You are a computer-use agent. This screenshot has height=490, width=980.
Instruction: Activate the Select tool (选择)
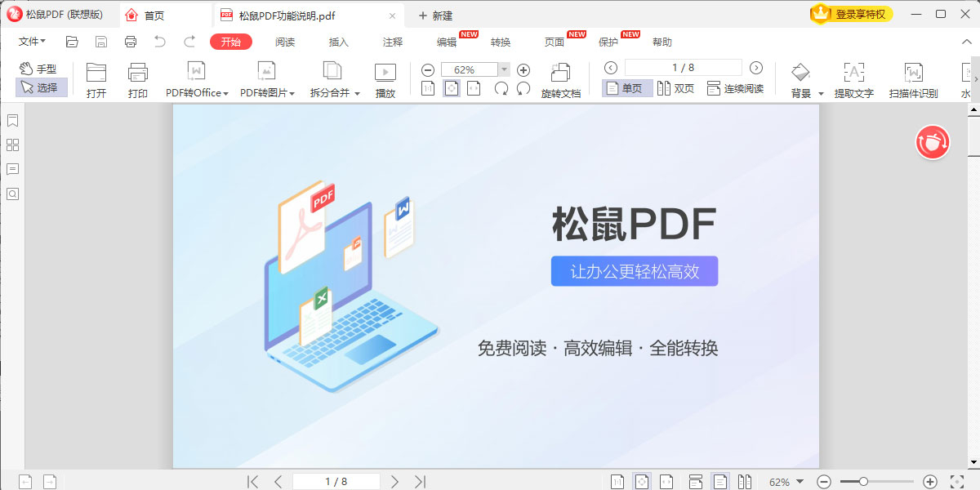click(41, 87)
